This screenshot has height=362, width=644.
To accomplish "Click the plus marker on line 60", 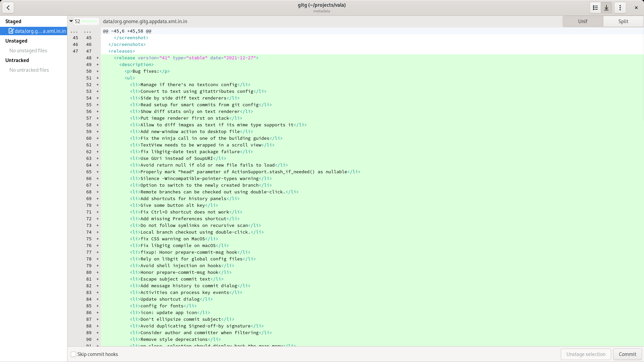I will [98, 138].
